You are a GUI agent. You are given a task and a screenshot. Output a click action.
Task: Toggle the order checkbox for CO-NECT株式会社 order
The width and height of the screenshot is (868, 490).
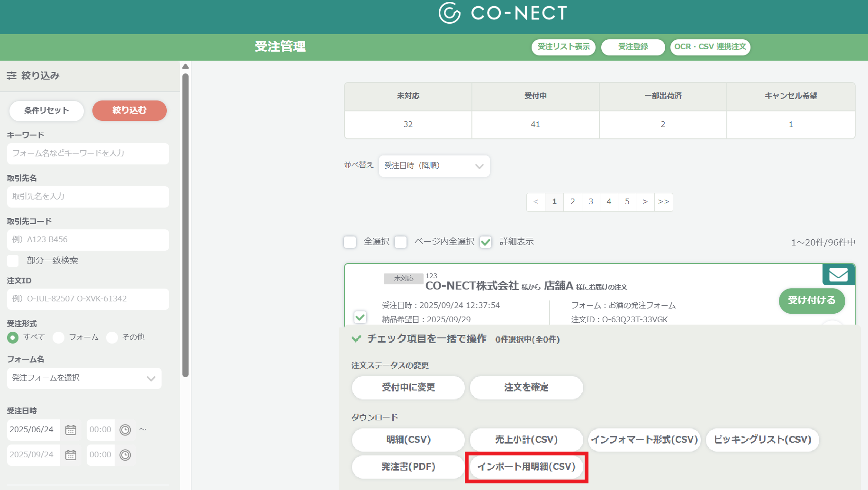click(x=360, y=317)
